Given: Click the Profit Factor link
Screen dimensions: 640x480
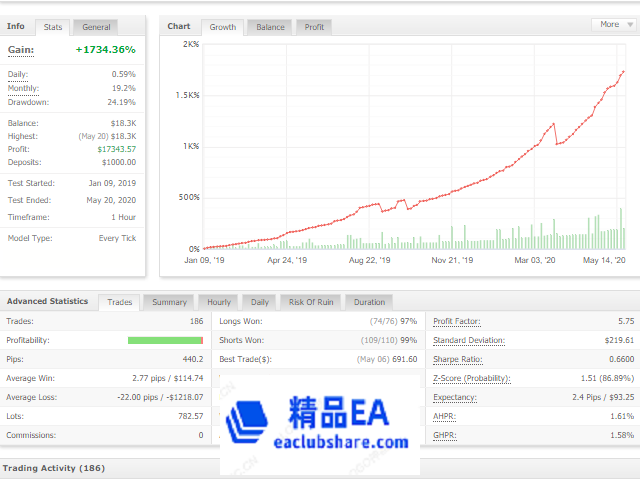Looking at the screenshot, I should pyautogui.click(x=456, y=321).
